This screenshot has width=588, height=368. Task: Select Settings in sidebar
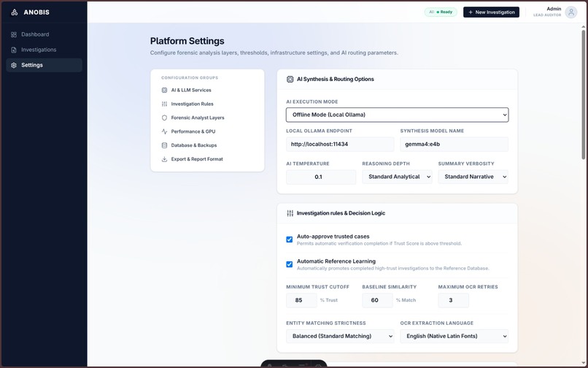pyautogui.click(x=45, y=65)
